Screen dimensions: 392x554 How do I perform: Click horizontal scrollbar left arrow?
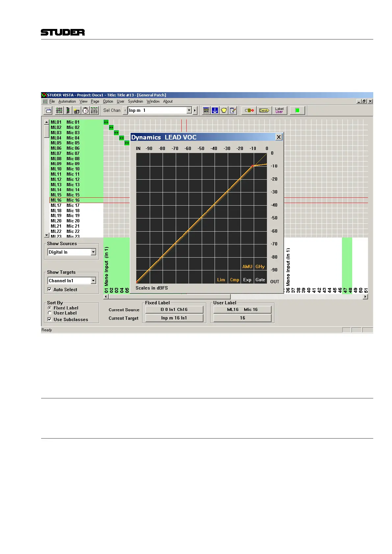(x=106, y=297)
